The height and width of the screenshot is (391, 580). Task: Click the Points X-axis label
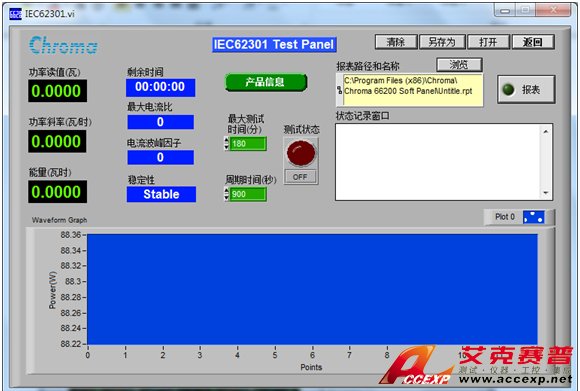(311, 367)
